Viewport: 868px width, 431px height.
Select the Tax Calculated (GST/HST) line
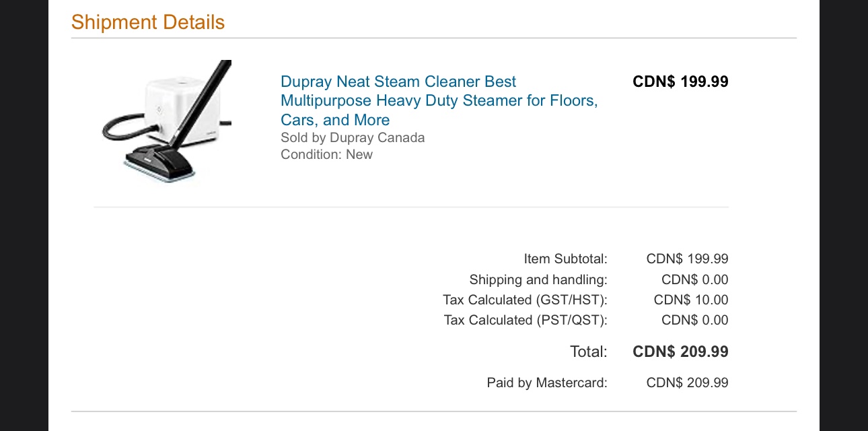coord(525,300)
